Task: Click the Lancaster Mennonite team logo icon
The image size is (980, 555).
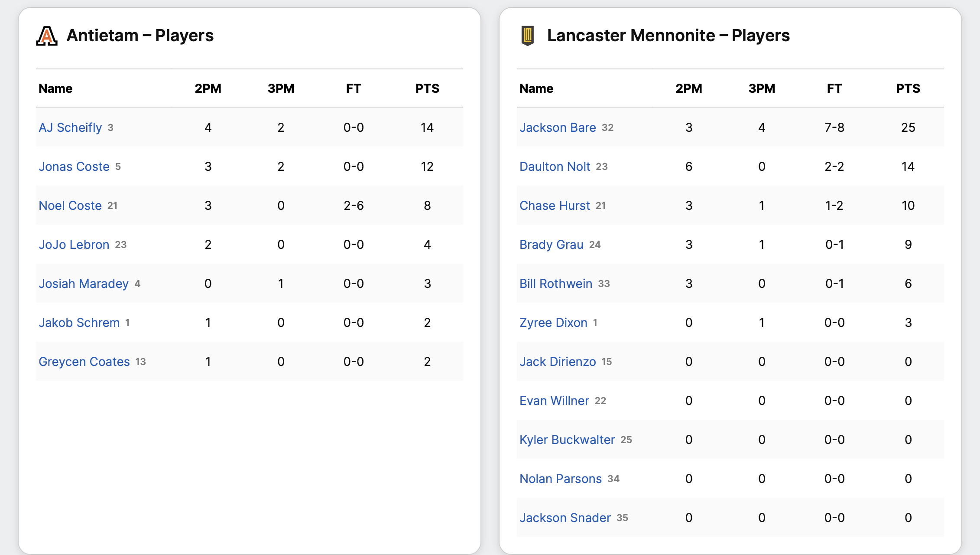Action: (527, 36)
